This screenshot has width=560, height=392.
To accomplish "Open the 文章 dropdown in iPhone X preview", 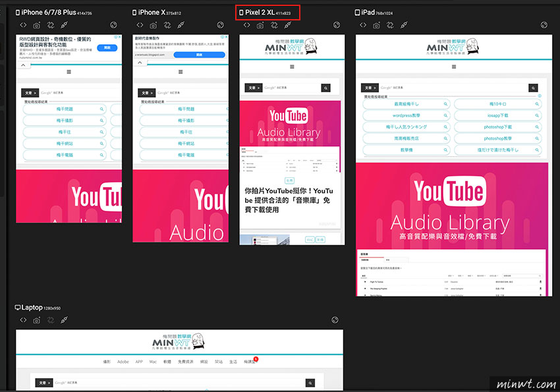I will click(x=147, y=93).
